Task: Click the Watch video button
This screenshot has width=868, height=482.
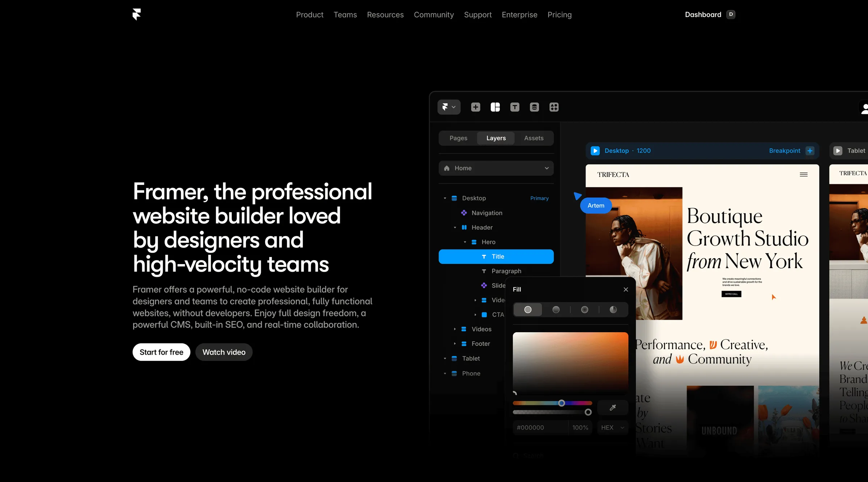Action: pyautogui.click(x=224, y=352)
